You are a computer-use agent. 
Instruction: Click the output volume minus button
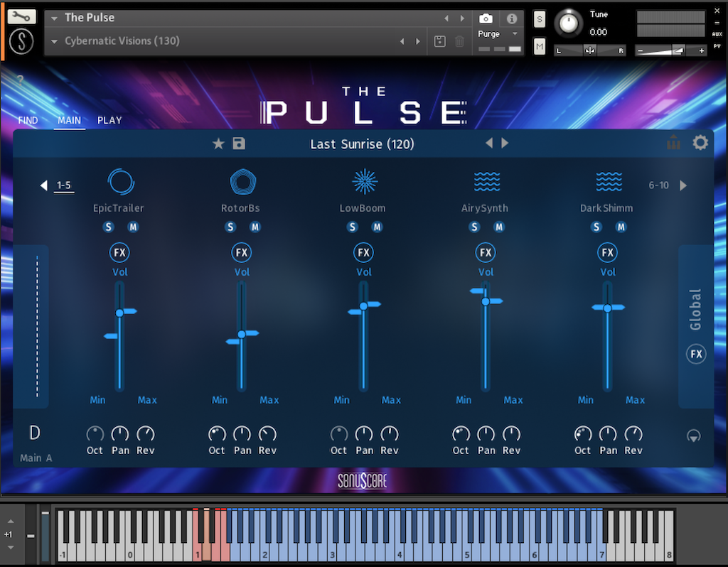641,50
